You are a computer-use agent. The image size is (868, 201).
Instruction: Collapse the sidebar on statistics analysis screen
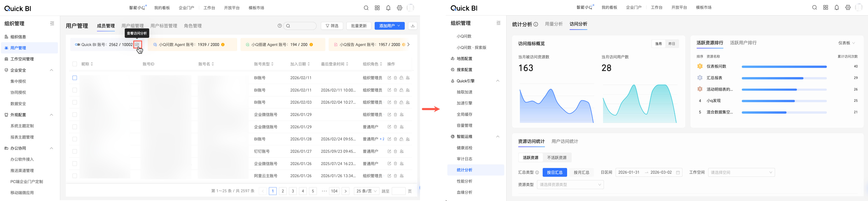pos(498,23)
